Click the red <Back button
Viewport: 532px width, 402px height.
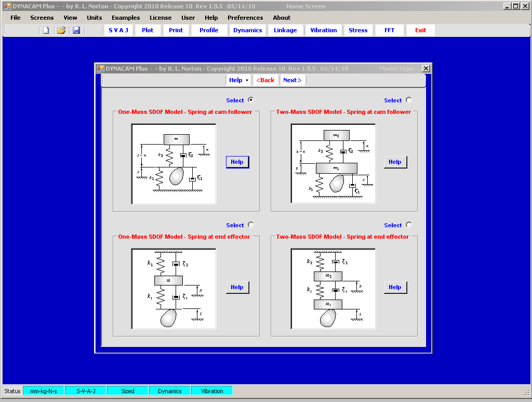(x=265, y=80)
